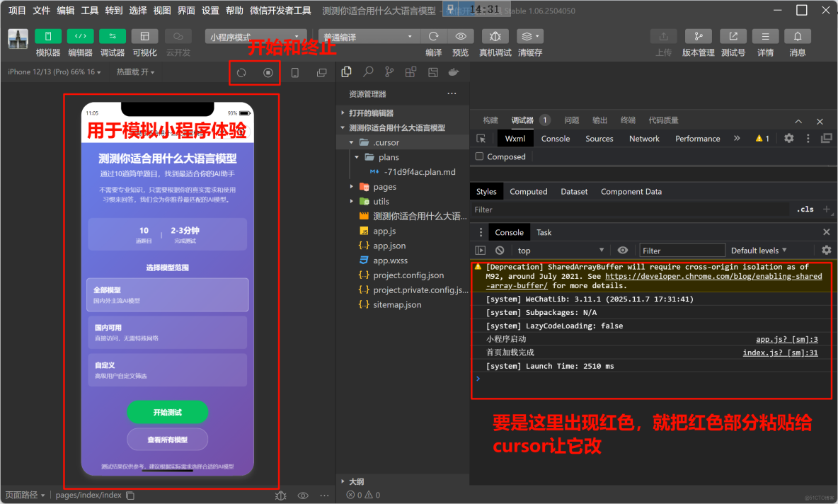Toggle page visibility eye icon near 页面路径
This screenshot has width=838, height=504.
[x=303, y=496]
